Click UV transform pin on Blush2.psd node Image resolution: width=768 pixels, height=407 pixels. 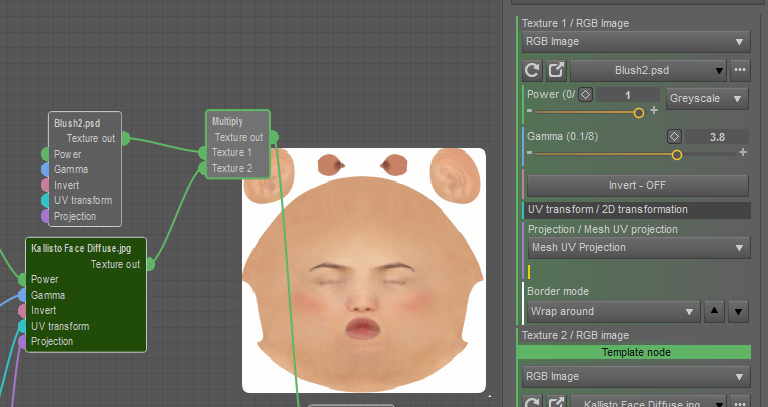[x=45, y=200]
